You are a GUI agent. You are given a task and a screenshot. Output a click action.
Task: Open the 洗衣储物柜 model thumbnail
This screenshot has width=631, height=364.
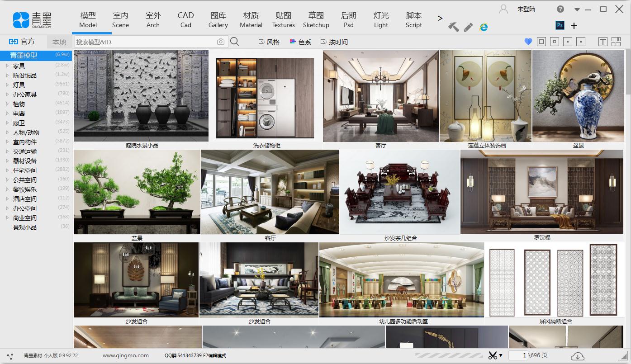(x=266, y=98)
